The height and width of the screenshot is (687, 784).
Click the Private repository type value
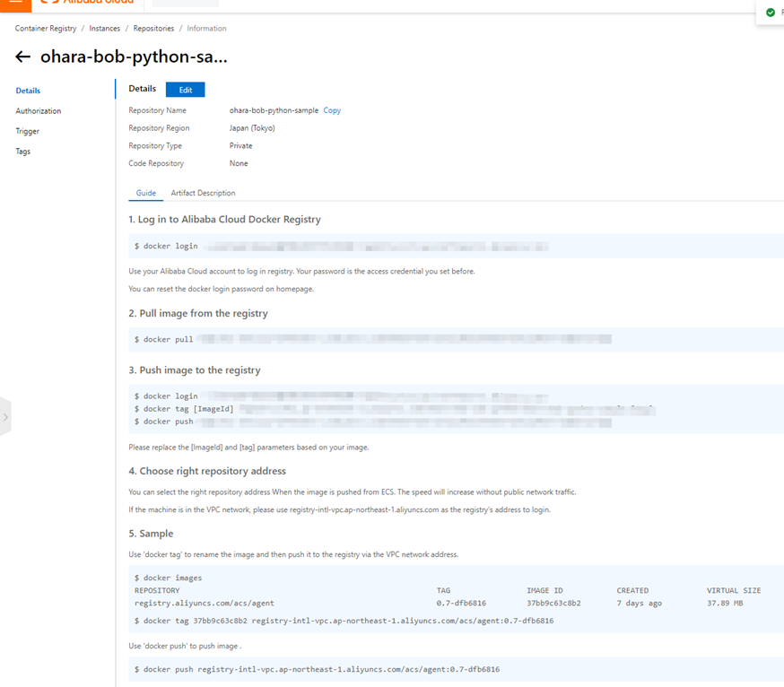point(241,145)
